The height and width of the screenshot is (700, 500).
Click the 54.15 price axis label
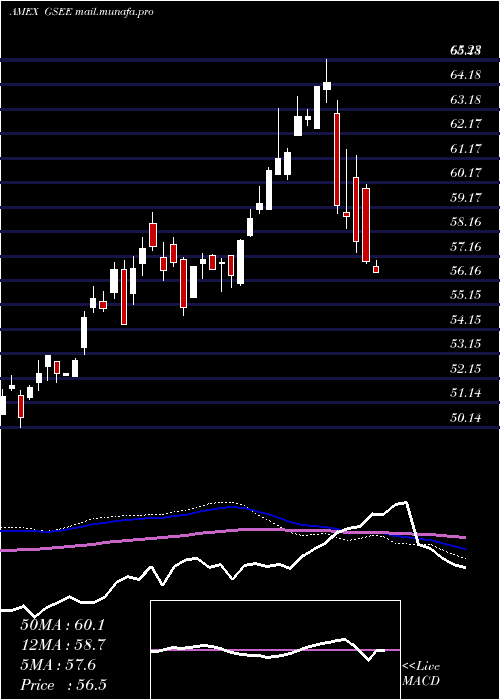point(466,320)
